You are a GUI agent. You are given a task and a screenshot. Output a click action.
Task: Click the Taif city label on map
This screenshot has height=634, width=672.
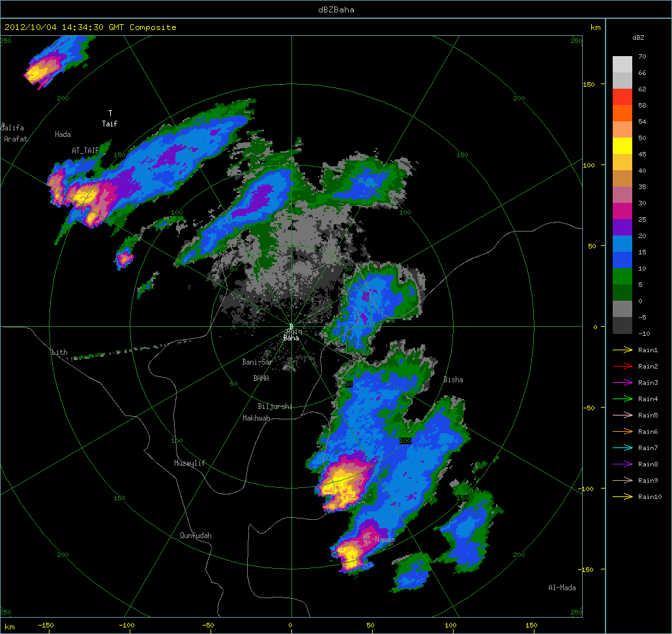[x=110, y=123]
